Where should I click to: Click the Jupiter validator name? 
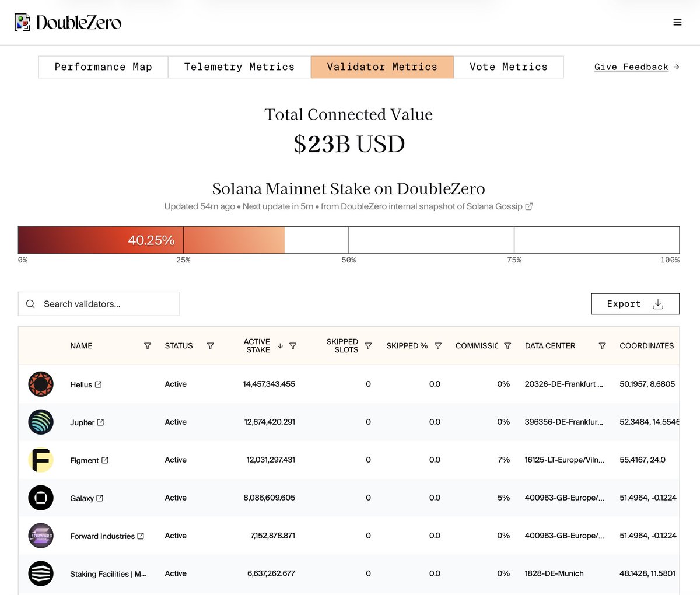82,423
